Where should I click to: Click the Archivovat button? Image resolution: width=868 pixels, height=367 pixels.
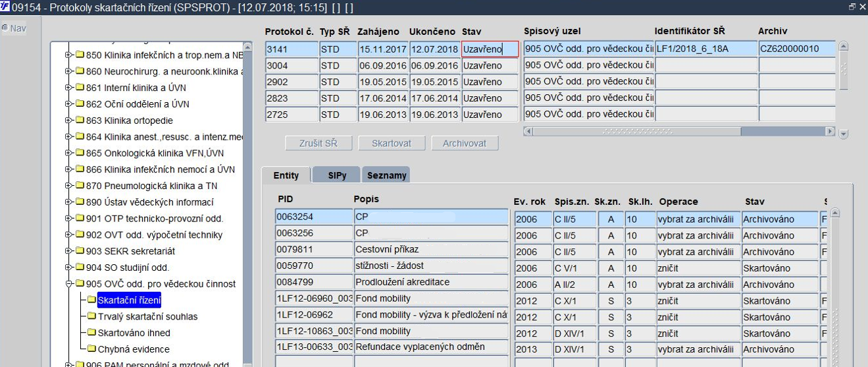[465, 143]
